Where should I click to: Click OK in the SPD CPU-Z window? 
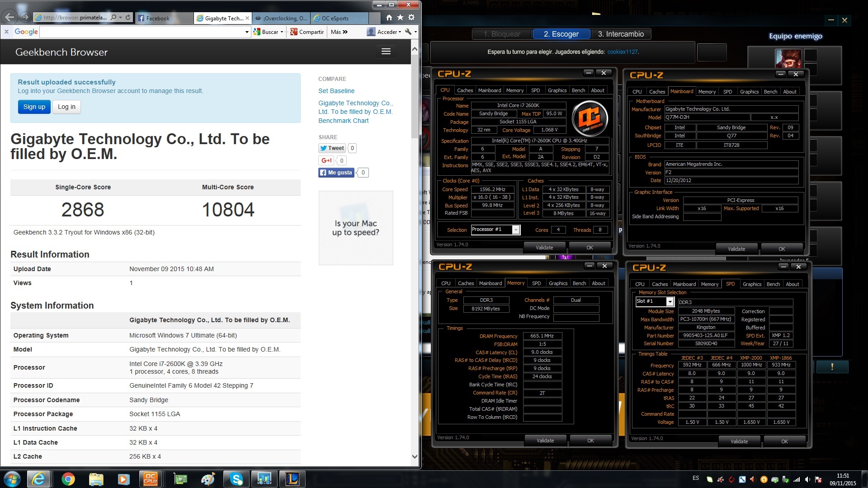point(784,441)
